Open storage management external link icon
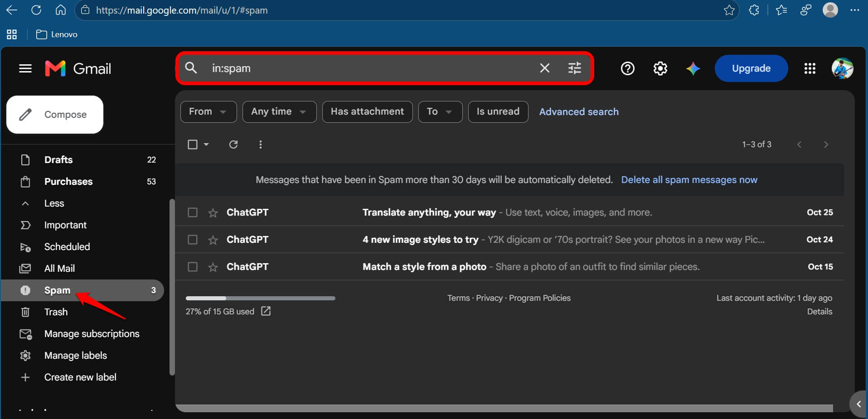The height and width of the screenshot is (419, 868). (266, 311)
